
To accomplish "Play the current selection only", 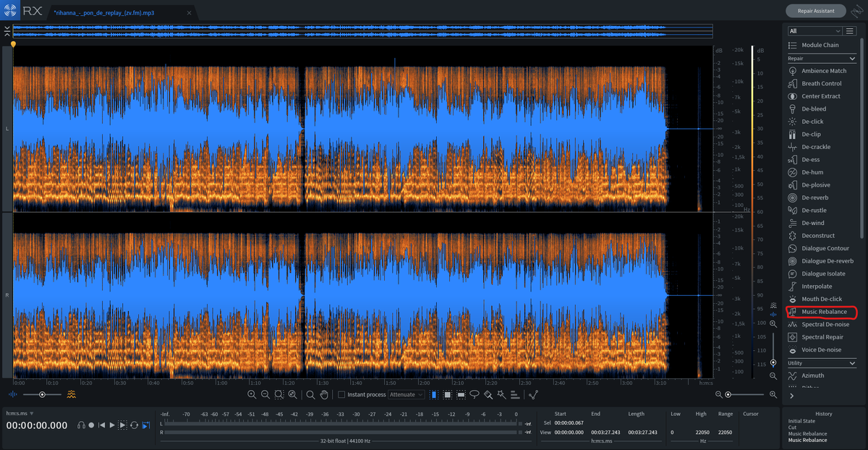I will (x=122, y=425).
